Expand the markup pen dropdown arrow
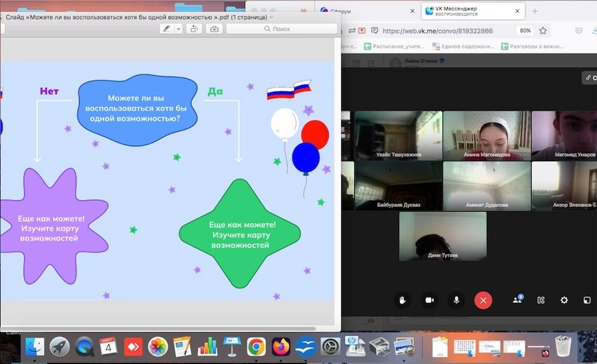Image resolution: width=597 pixels, height=364 pixels. pos(178,29)
